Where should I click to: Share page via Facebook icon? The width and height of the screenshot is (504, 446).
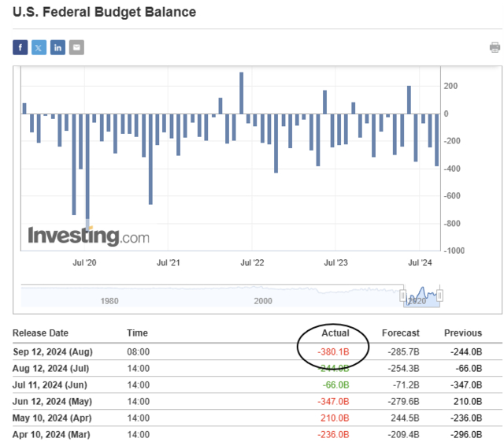point(20,47)
